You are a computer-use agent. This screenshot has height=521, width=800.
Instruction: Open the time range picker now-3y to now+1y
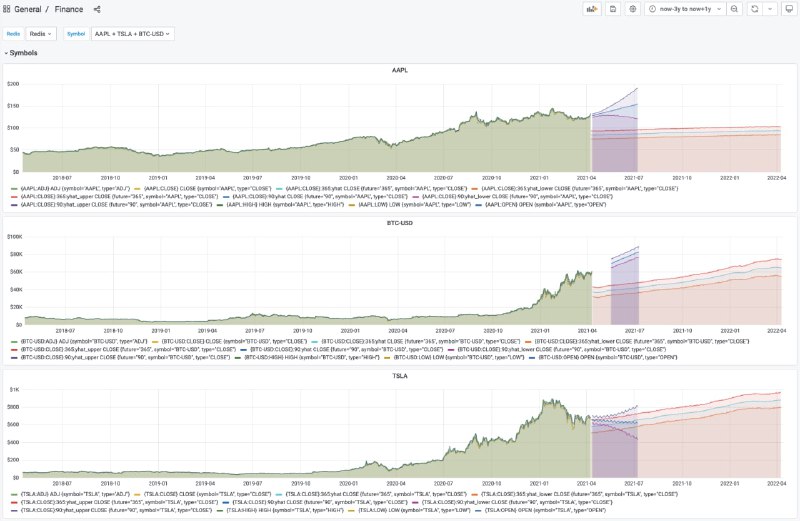coord(686,9)
